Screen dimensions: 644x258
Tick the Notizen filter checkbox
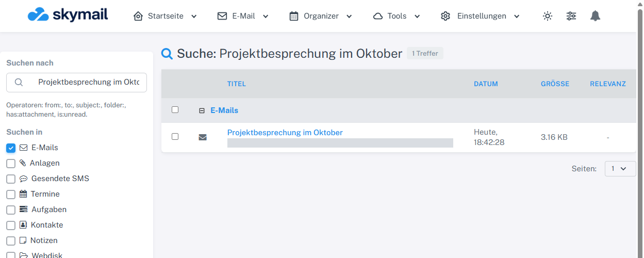tap(11, 241)
